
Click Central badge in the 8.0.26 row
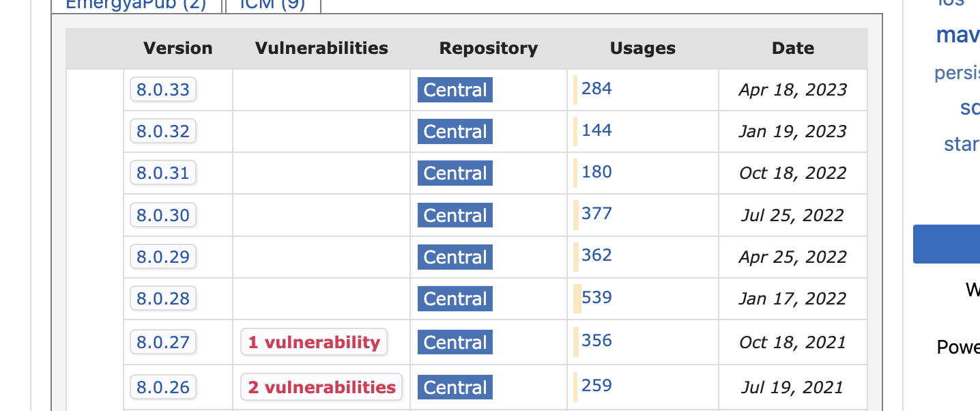click(x=455, y=388)
